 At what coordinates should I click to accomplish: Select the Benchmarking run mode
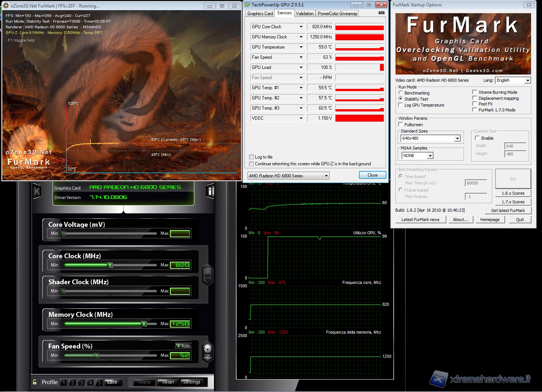point(401,93)
